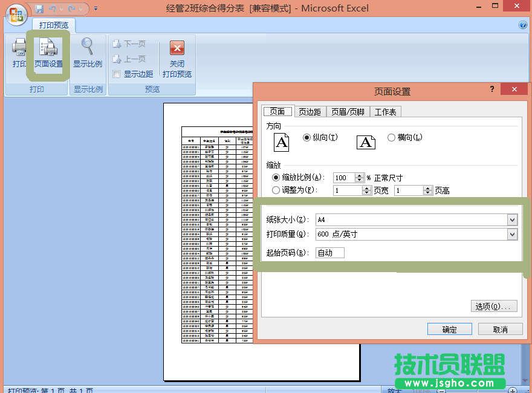532x393 pixels.
Task: Select the landscape (横向) orientation radio
Action: 391,138
